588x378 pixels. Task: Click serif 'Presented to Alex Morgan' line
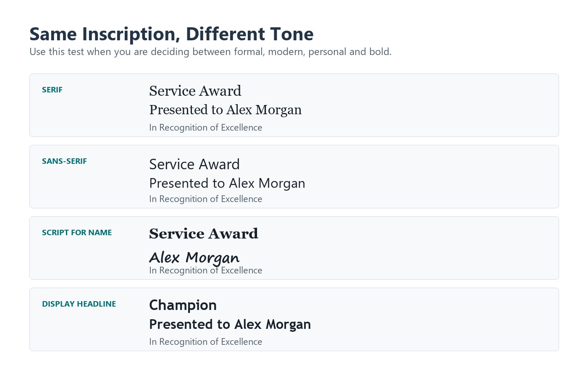[x=226, y=110]
